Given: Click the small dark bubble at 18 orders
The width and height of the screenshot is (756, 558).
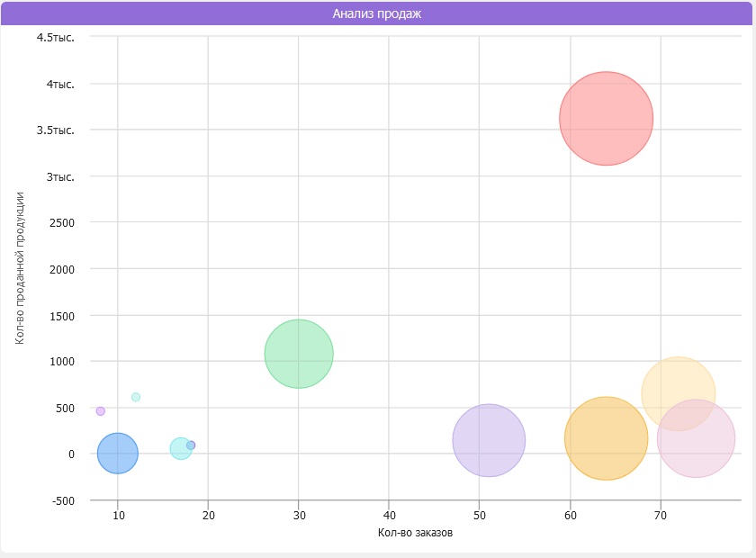Looking at the screenshot, I should click(x=191, y=445).
